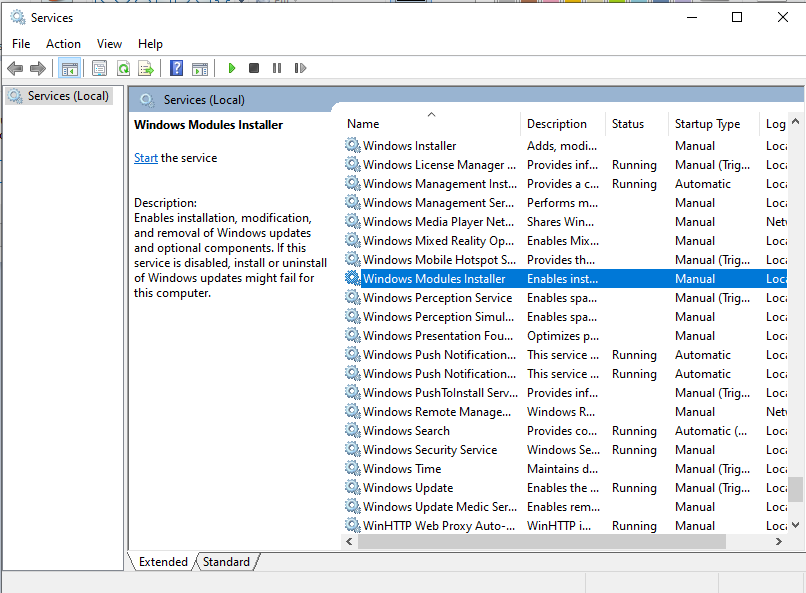
Task: Click 'Adds, modi...' description of Windows Installer
Action: coord(562,145)
